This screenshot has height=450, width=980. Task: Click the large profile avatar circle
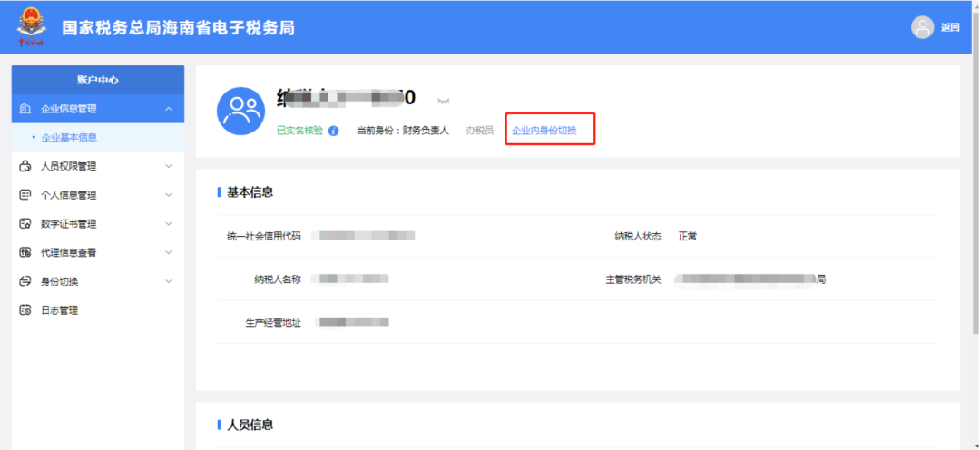tap(240, 112)
